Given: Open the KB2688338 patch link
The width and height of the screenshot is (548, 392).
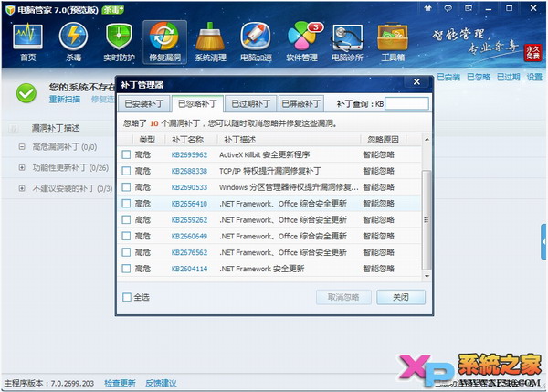Looking at the screenshot, I should click(189, 171).
